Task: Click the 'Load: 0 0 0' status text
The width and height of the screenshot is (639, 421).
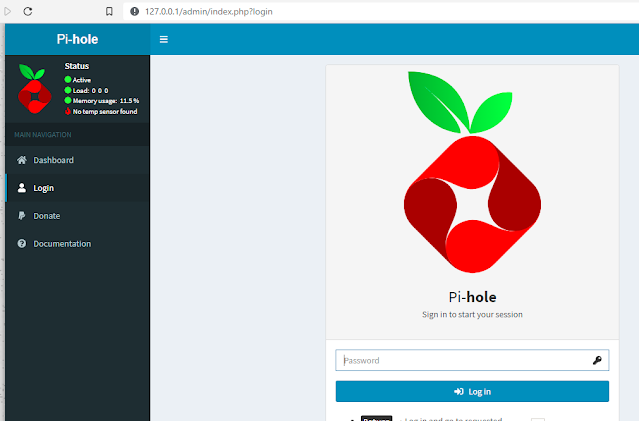Action: point(90,90)
